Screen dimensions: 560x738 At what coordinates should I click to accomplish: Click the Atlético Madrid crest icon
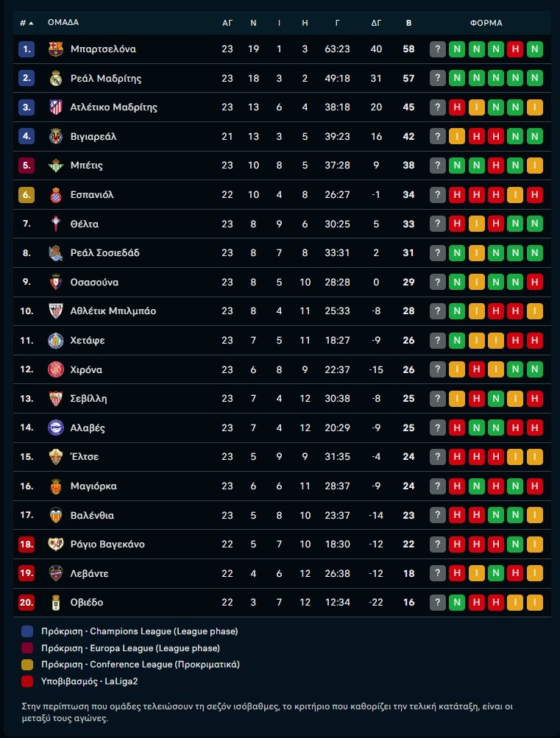(55, 107)
